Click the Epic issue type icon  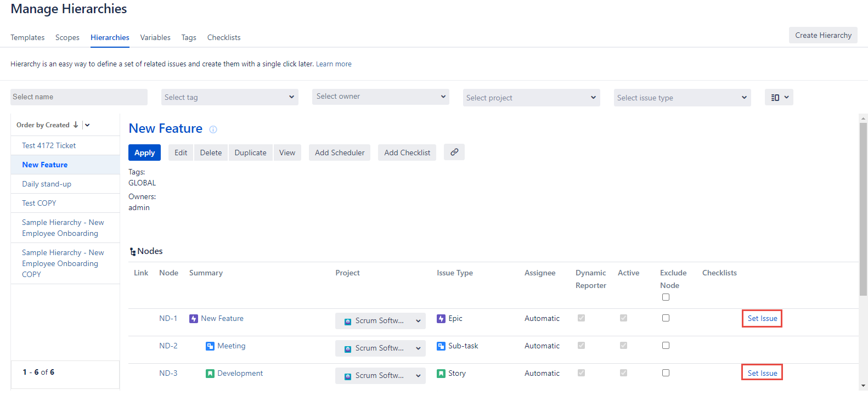(x=441, y=319)
